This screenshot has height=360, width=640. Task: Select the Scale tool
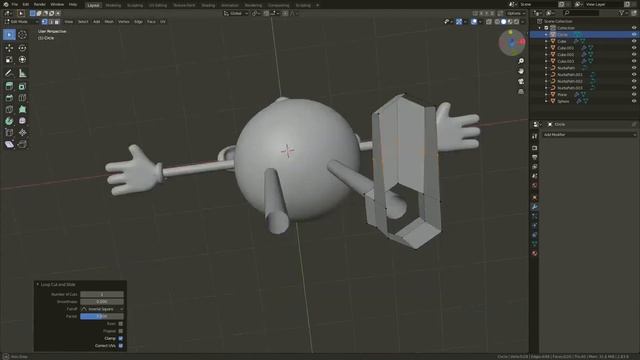9,60
